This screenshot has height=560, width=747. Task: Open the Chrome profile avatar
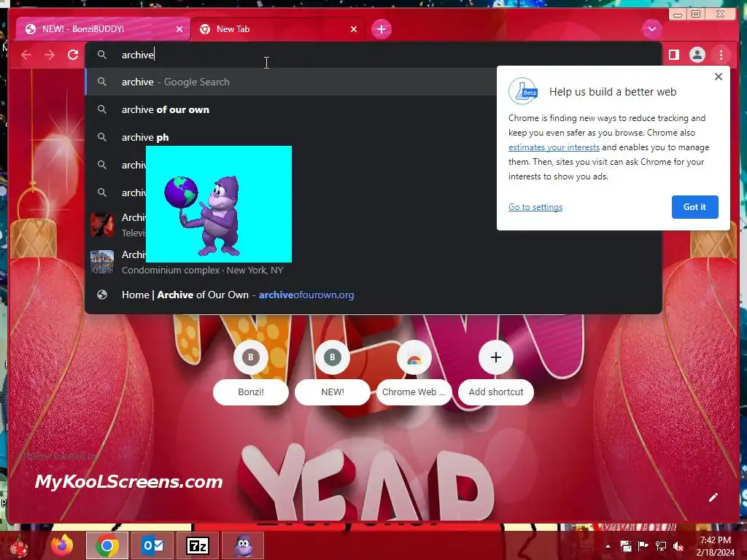point(697,55)
